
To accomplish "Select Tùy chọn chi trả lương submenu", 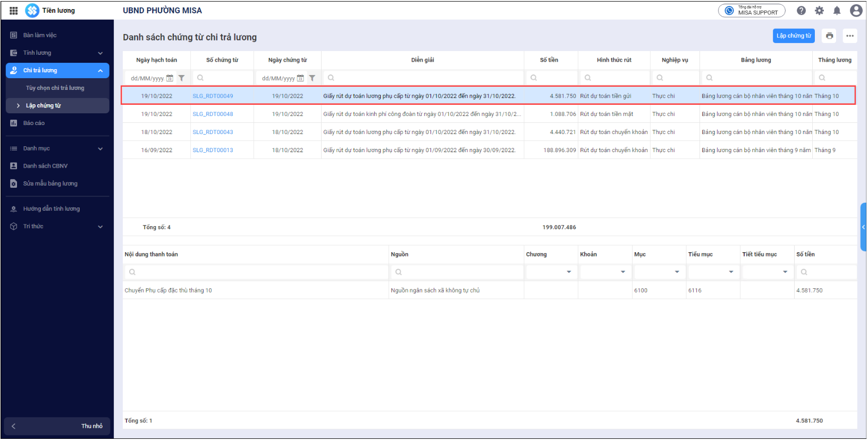I will coord(57,88).
